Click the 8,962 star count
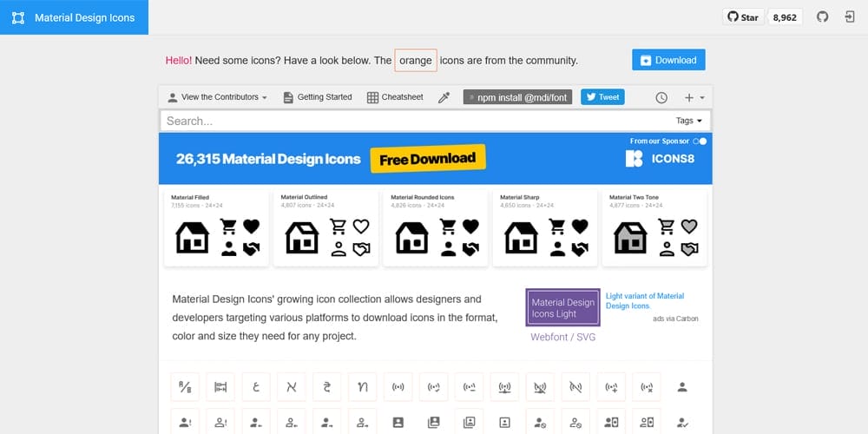 pos(785,17)
